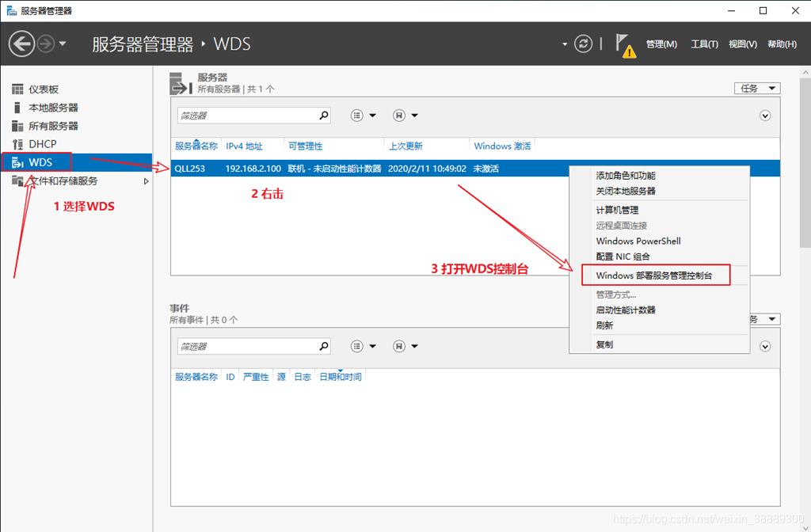Collapse the servers panel with chevron button
811x532 pixels.
click(765, 116)
